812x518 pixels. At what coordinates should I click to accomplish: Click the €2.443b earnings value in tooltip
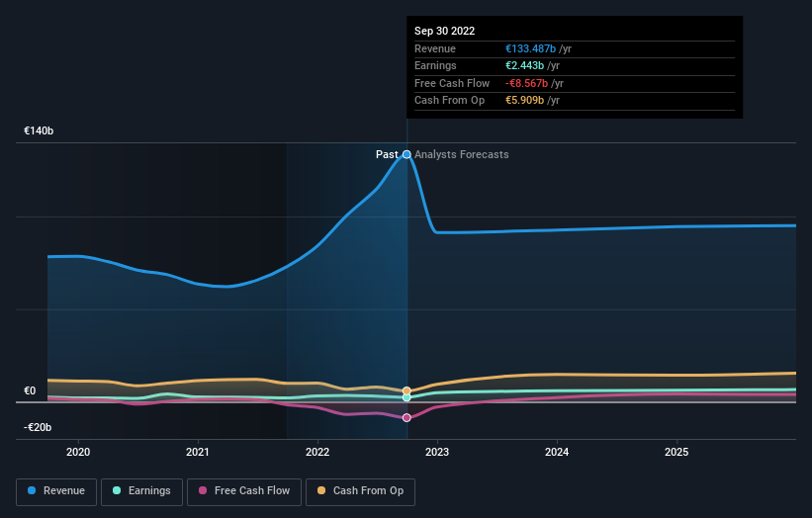pos(524,65)
